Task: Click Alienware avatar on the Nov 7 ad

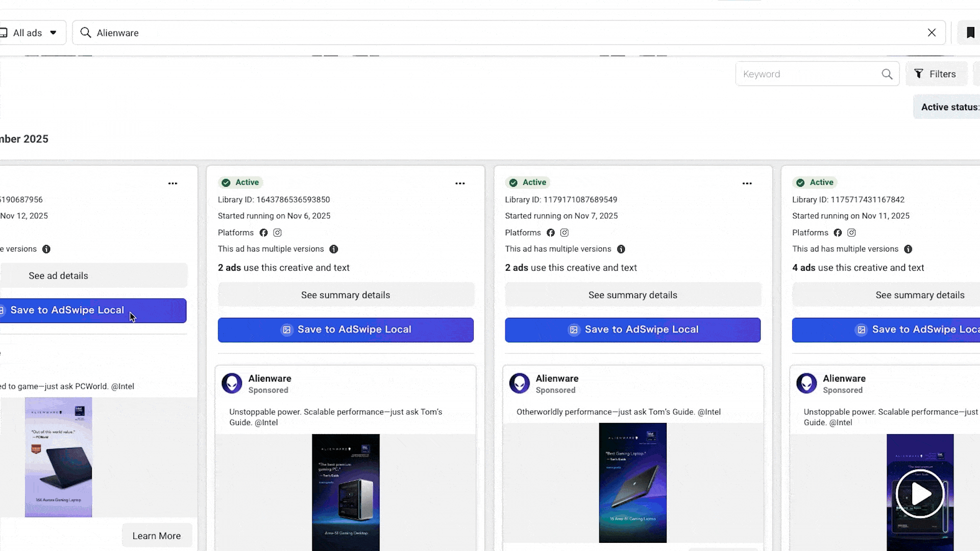Action: (x=520, y=383)
